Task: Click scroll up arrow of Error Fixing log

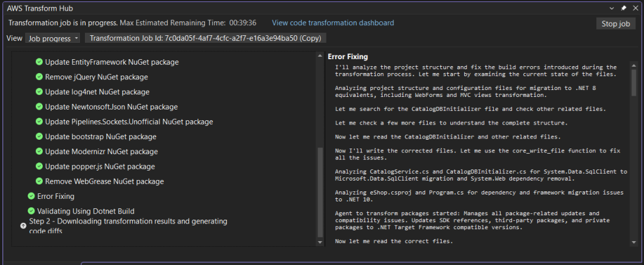Action: [x=634, y=65]
